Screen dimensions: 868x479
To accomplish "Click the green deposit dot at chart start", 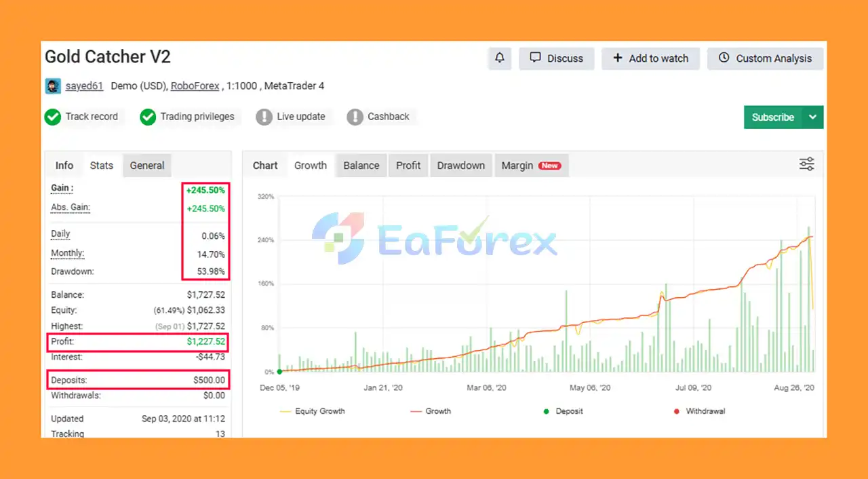I will tap(279, 372).
